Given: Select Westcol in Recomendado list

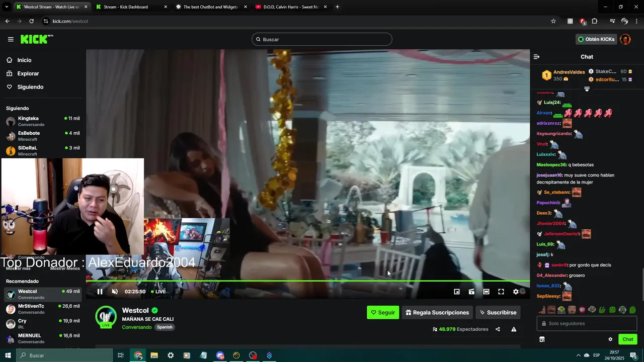Looking at the screenshot, I should pyautogui.click(x=43, y=294).
